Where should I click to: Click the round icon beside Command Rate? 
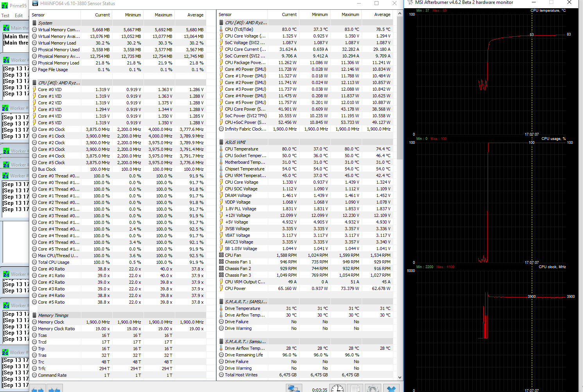[x=34, y=375]
